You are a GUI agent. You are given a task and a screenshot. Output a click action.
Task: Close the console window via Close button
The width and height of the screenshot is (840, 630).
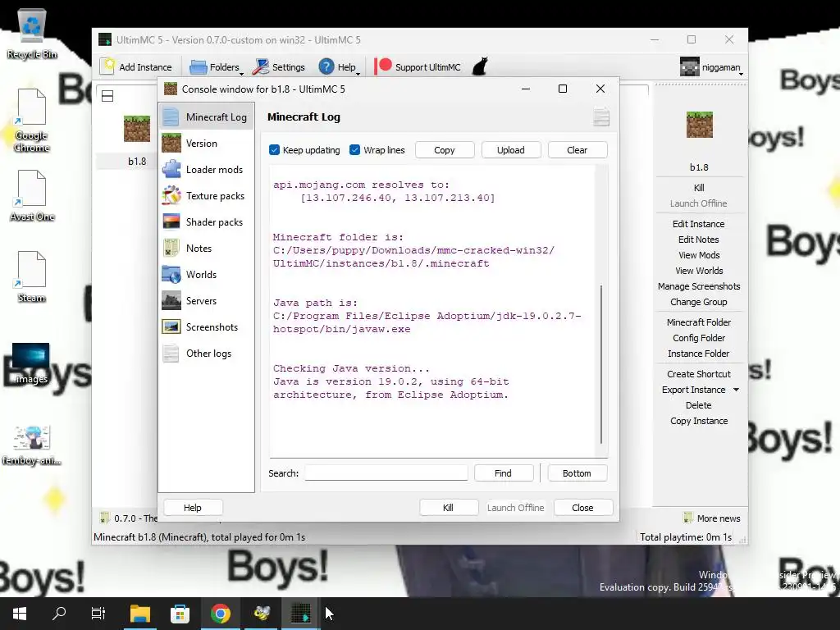pos(583,507)
